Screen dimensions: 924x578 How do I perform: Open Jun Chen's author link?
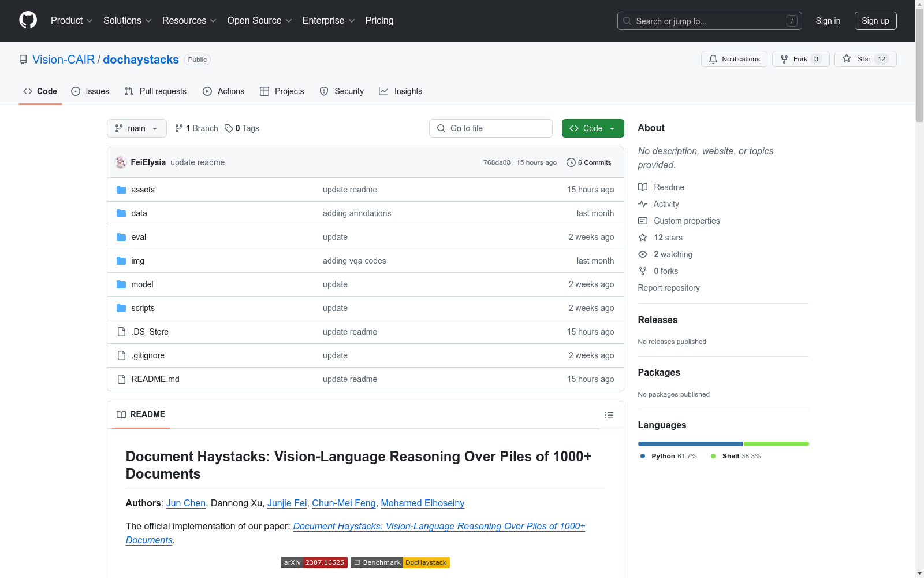[186, 503]
